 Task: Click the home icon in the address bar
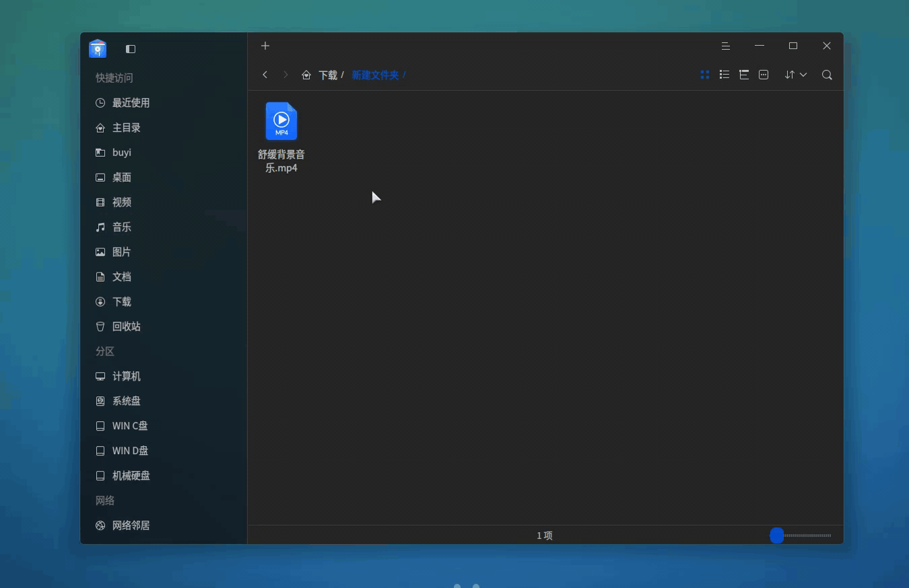tap(306, 75)
